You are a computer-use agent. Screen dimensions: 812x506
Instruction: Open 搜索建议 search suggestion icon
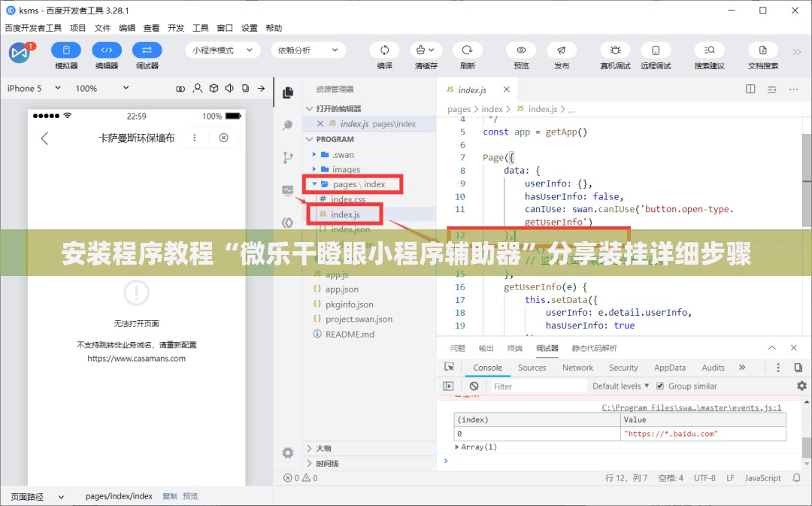tap(710, 50)
